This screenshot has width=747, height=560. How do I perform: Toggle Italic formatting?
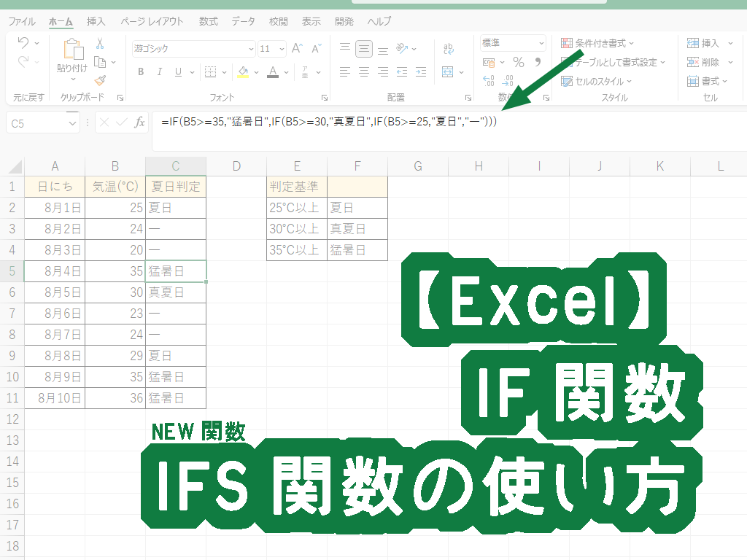tap(160, 72)
